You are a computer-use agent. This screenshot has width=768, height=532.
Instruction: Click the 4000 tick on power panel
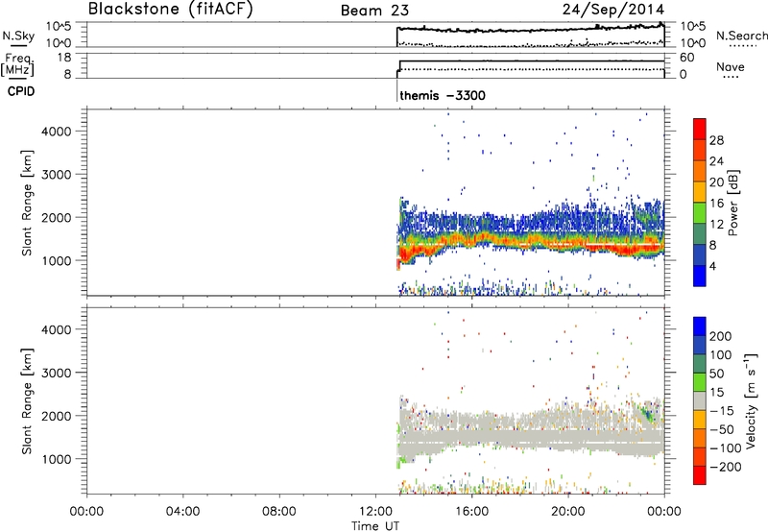coord(57,132)
